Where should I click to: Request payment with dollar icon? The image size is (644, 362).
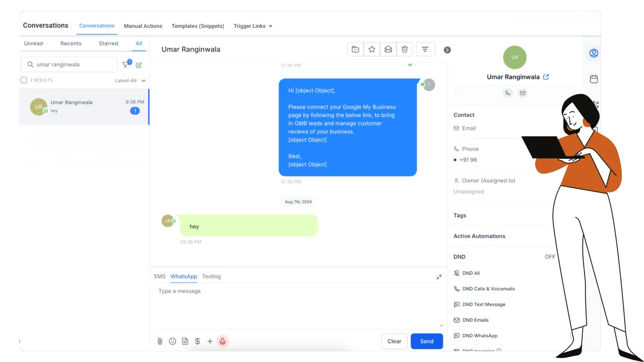[x=197, y=341]
